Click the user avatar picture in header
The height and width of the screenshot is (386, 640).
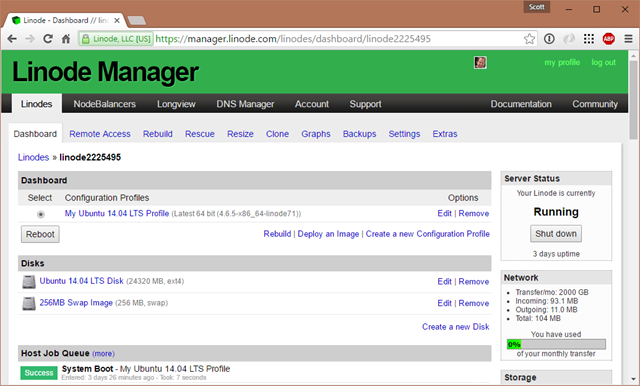(480, 62)
